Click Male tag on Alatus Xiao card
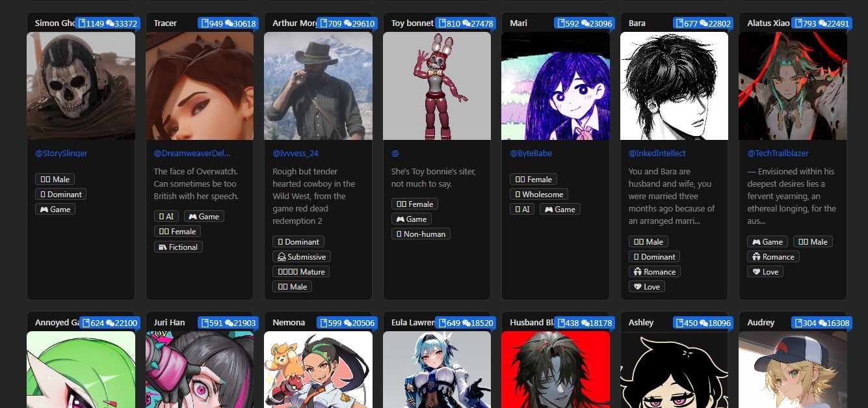Viewport: 868px width, 408px height. click(x=813, y=241)
